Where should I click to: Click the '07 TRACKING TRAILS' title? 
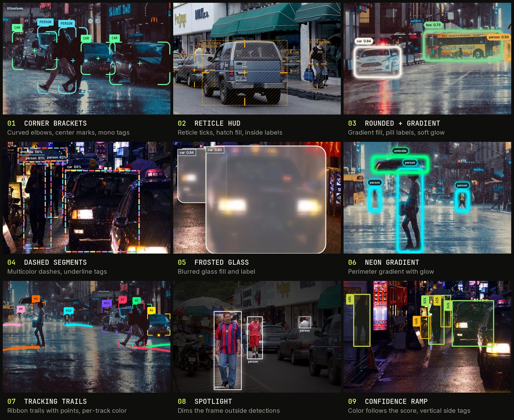tap(47, 401)
